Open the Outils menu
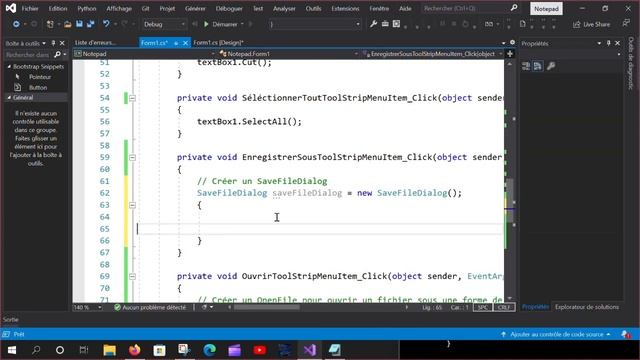This screenshot has width=640, height=360. (313, 8)
